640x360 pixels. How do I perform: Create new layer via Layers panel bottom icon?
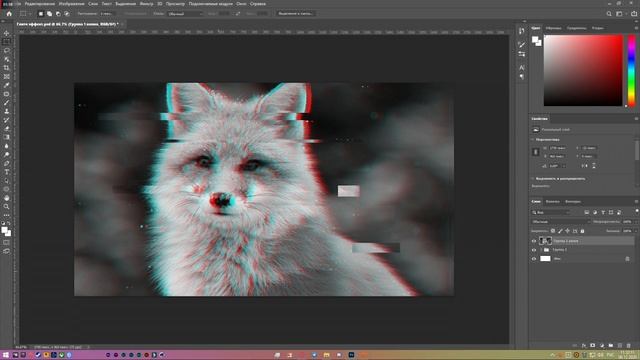pyautogui.click(x=620, y=346)
